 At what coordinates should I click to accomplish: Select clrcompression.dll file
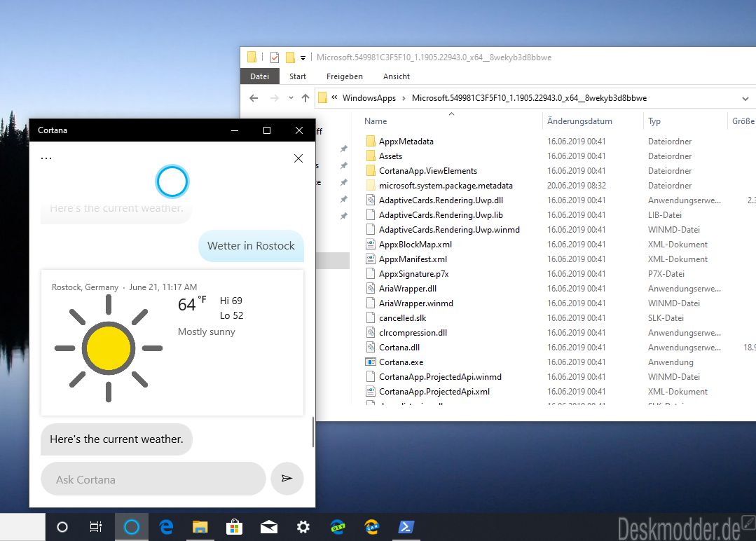(x=413, y=333)
